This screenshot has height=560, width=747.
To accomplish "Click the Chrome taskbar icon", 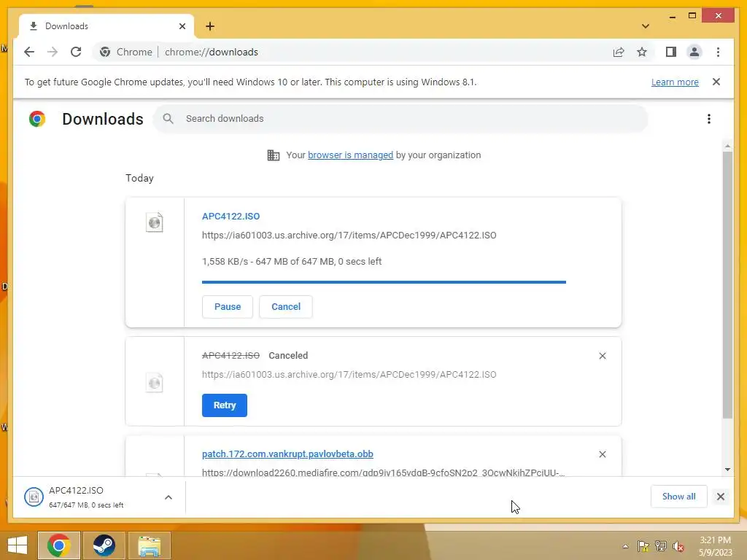I will click(59, 545).
